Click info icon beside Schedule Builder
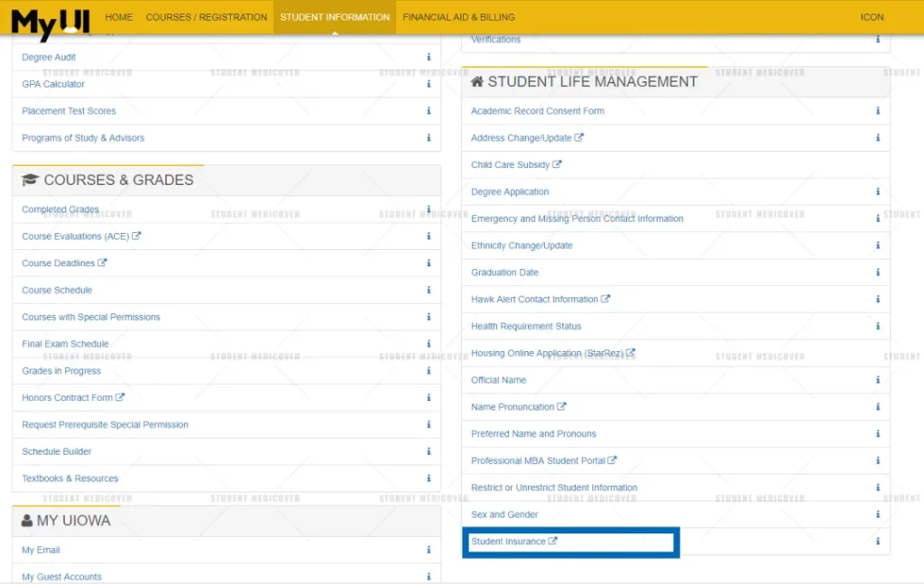This screenshot has height=584, width=924. point(429,451)
